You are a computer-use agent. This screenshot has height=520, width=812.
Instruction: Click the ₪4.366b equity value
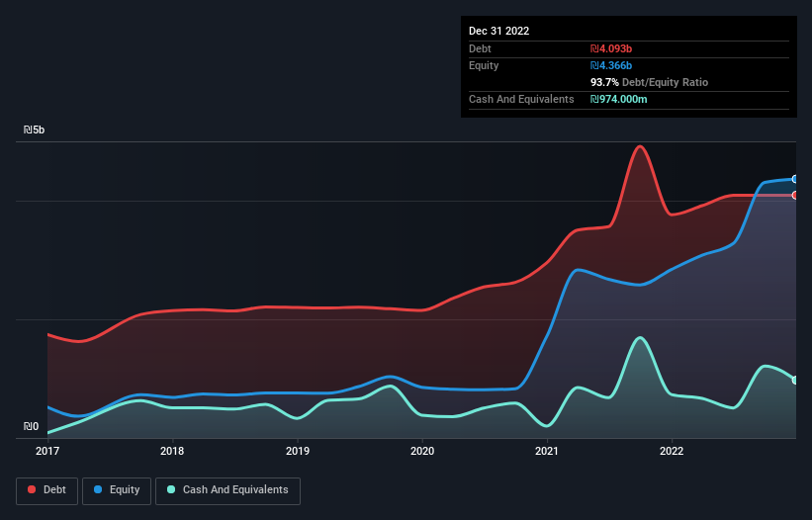coord(611,65)
